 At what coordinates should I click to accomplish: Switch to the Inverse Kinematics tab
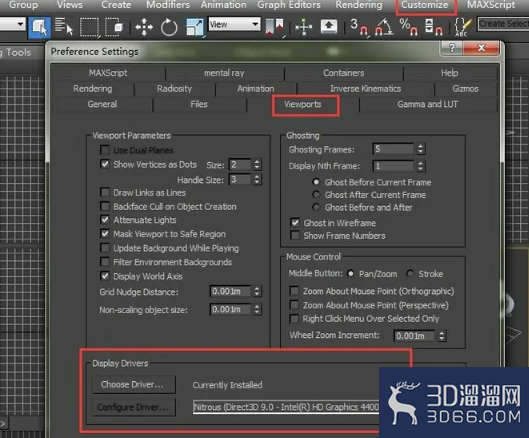[366, 89]
